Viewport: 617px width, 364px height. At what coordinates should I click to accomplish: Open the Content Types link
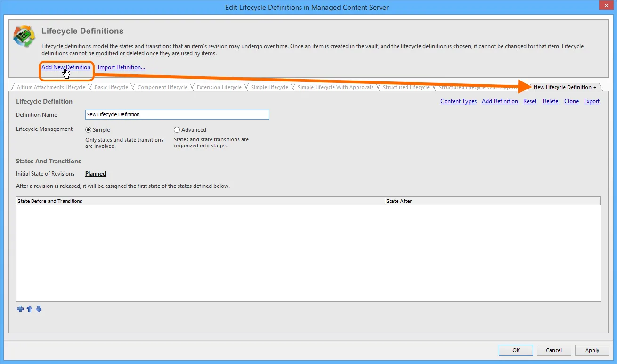pyautogui.click(x=458, y=101)
